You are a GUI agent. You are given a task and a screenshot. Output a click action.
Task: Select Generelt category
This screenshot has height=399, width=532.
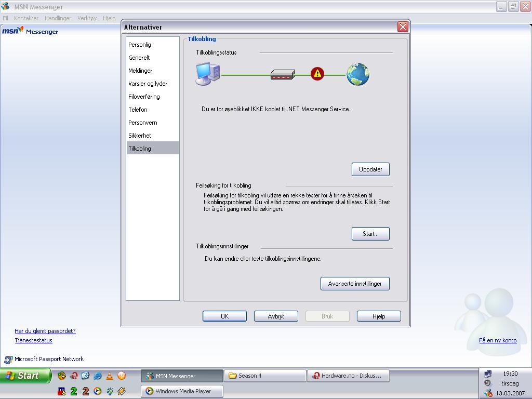[153, 58]
